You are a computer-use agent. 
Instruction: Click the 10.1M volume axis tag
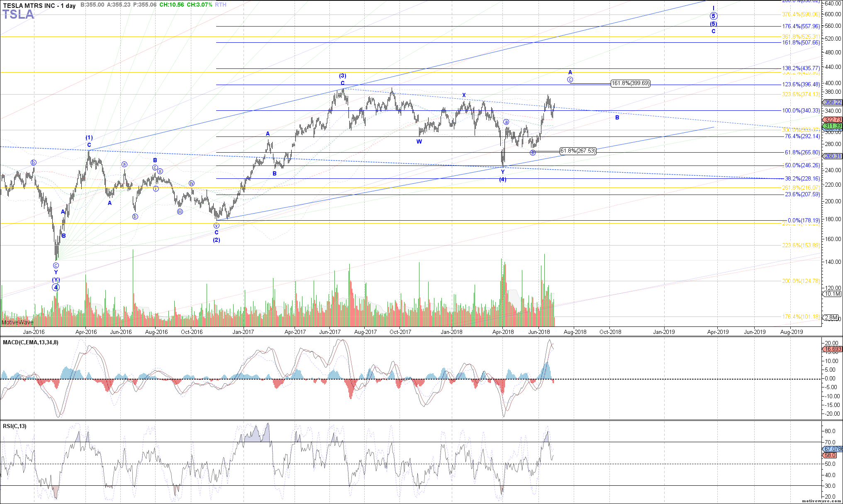(832, 294)
